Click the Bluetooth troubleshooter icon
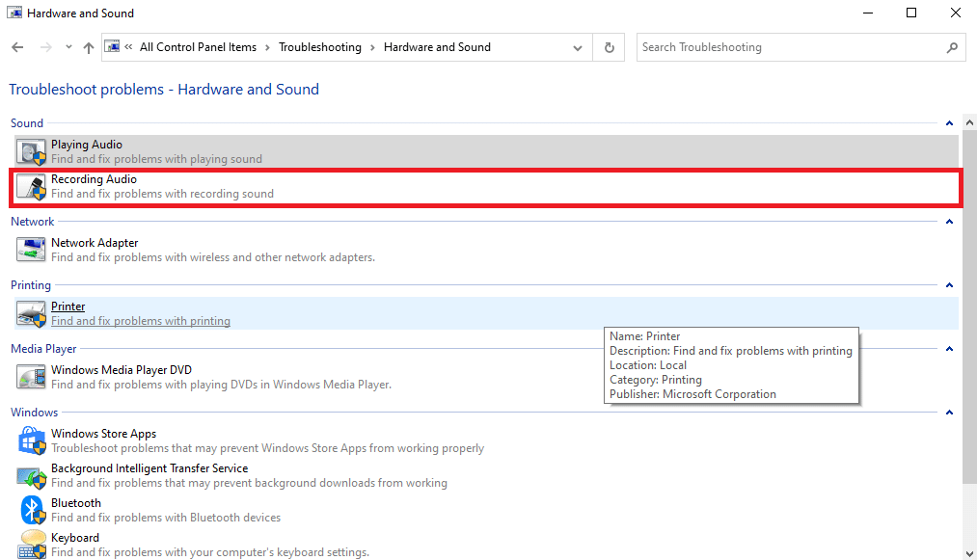This screenshot has width=977, height=560. [x=32, y=510]
